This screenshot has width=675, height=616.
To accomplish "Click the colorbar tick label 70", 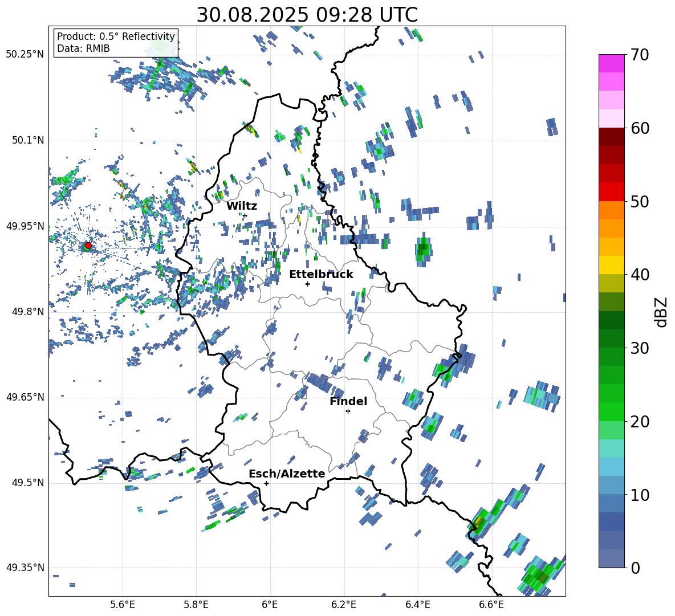I will coord(640,55).
